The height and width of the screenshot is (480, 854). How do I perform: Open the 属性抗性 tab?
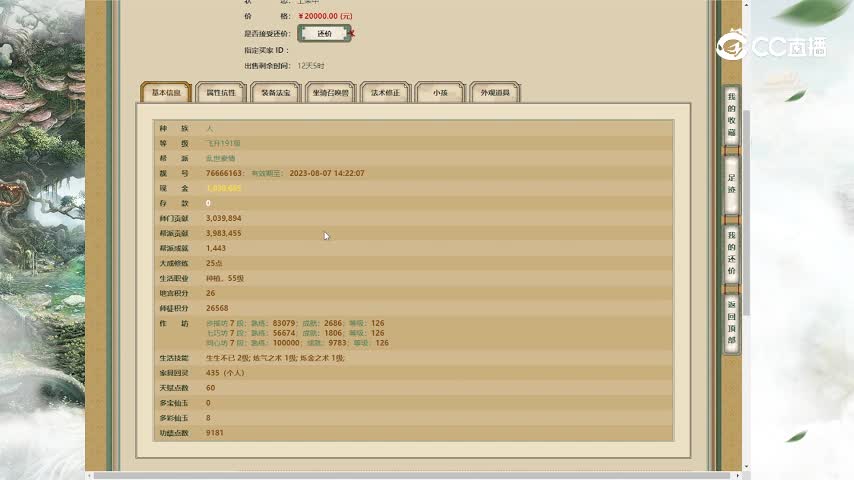pos(221,93)
